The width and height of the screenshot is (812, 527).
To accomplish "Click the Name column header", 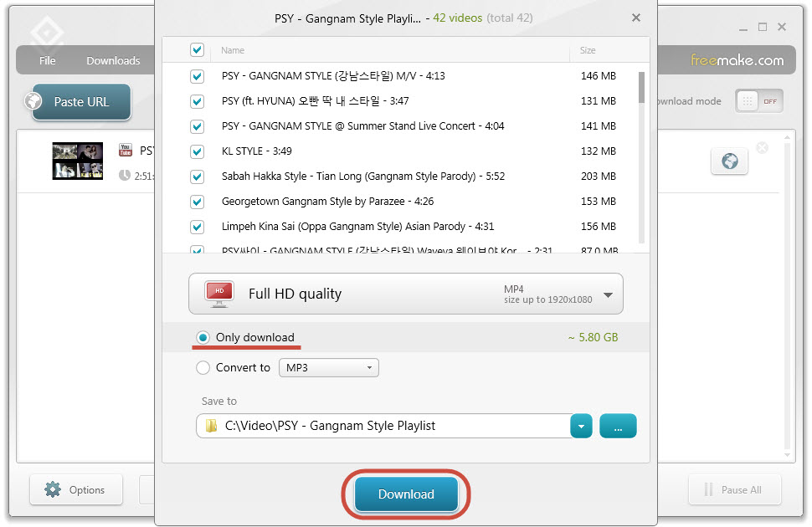I will click(233, 50).
